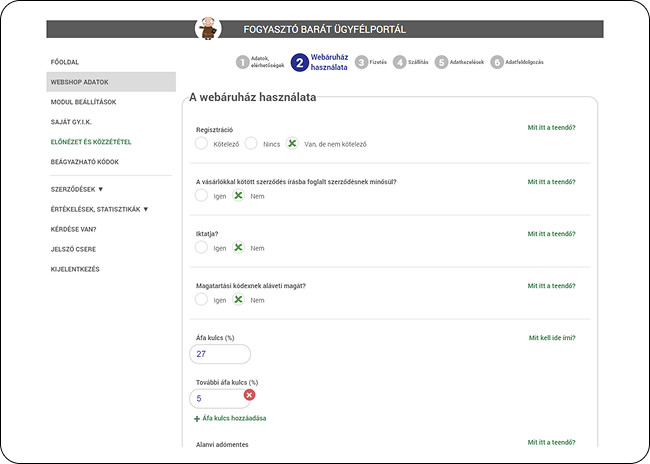The width and height of the screenshot is (650, 464).
Task: Click the Áfa kulcs field containing 27
Action: click(x=219, y=354)
